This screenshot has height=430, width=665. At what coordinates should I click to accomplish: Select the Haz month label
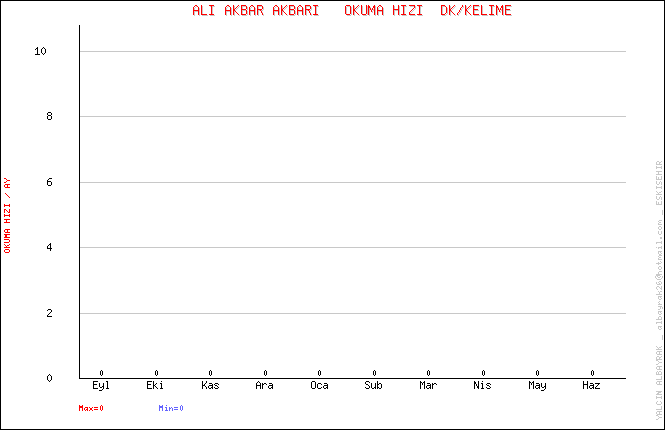(x=592, y=386)
